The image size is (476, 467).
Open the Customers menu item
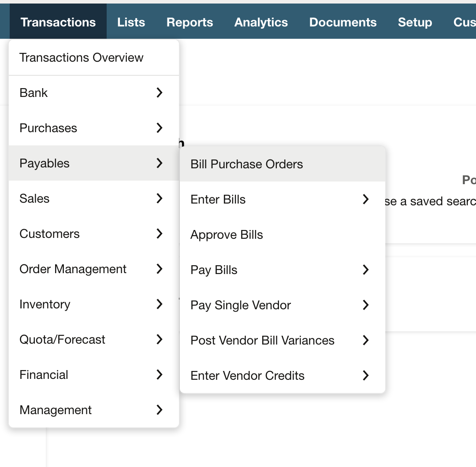(x=94, y=233)
